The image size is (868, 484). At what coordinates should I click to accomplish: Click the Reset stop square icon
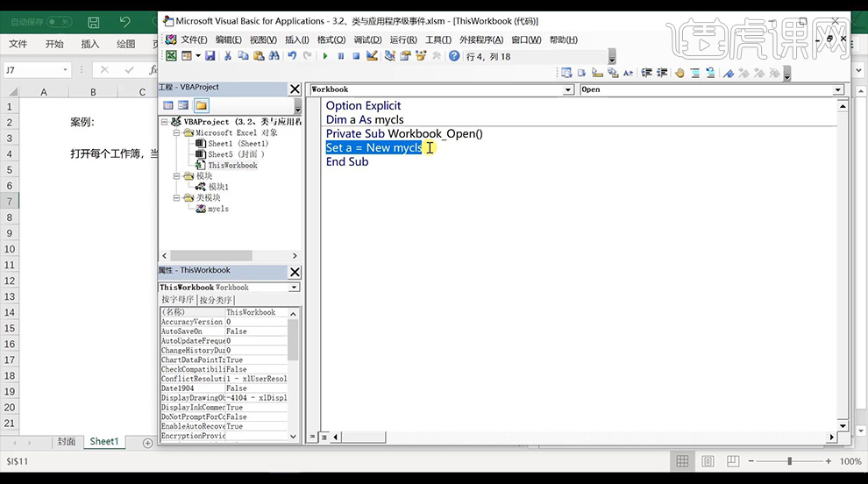[356, 56]
